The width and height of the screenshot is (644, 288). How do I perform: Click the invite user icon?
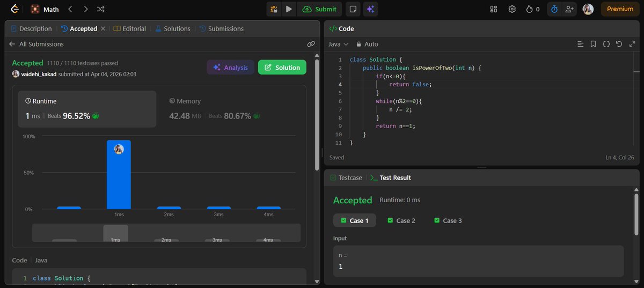coord(569,9)
